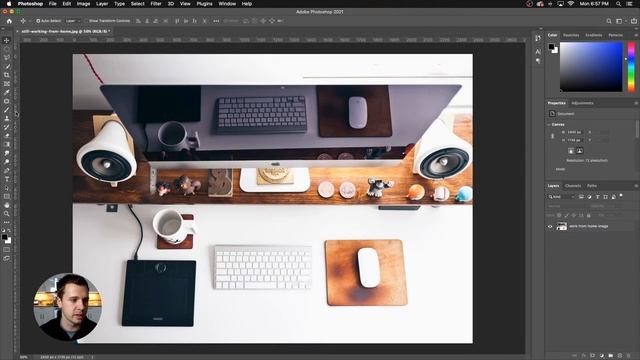Click the Home button in options bar

[9, 21]
